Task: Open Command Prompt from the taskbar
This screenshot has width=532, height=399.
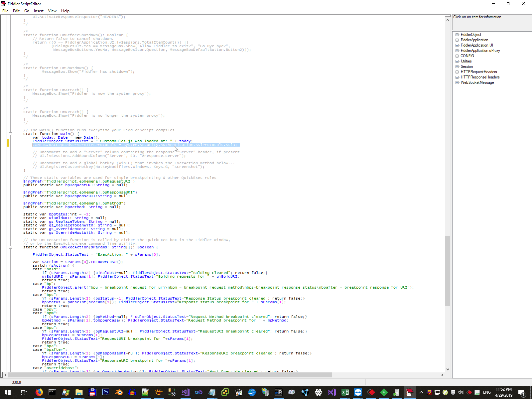Action: click(x=52, y=392)
